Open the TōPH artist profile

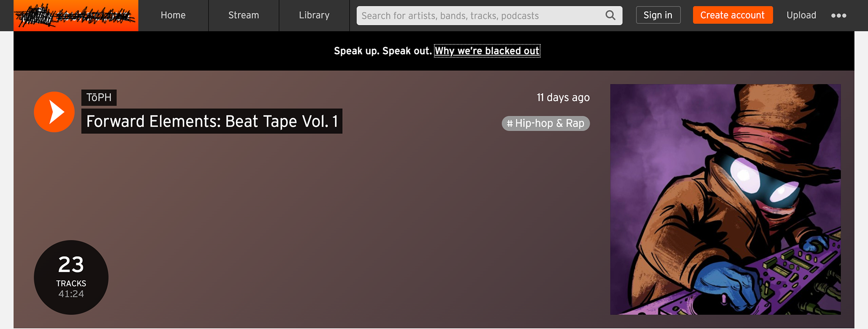click(x=99, y=98)
